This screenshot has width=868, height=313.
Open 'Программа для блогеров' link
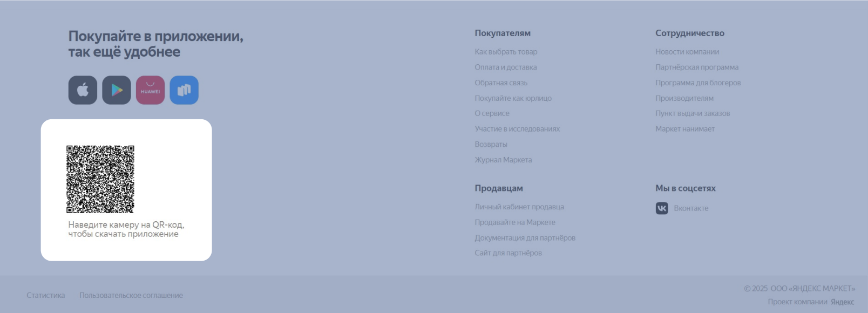click(698, 83)
